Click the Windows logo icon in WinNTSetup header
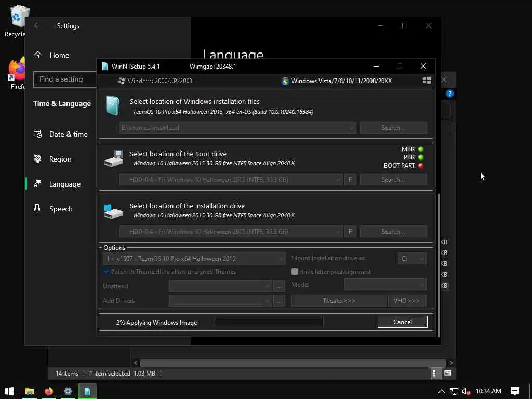532x399 pixels. click(x=427, y=81)
